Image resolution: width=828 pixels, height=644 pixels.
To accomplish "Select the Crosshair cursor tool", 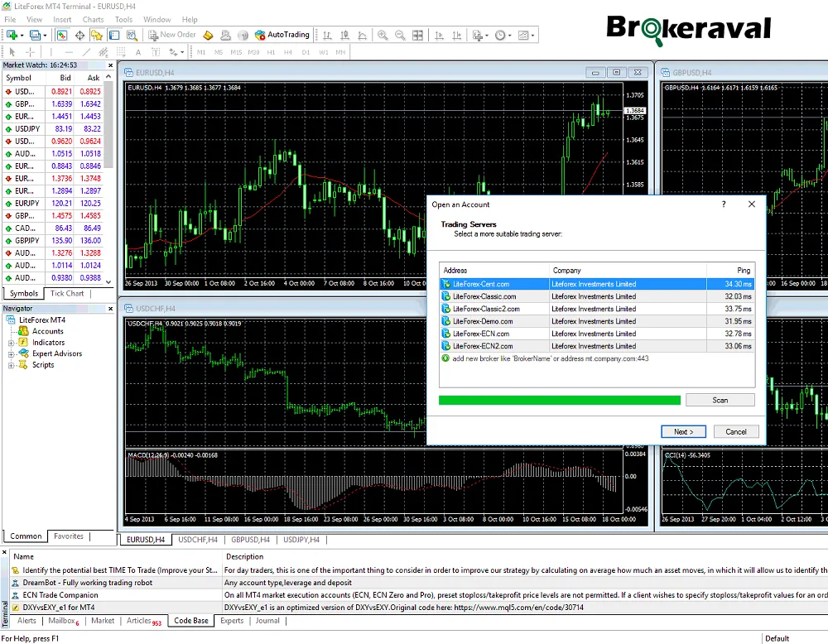I will click(31, 52).
